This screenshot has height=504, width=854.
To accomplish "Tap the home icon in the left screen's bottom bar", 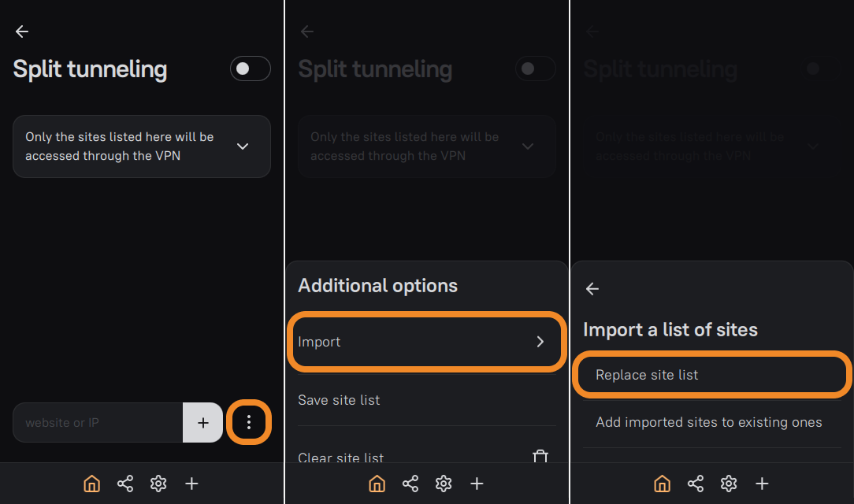I will 92,484.
